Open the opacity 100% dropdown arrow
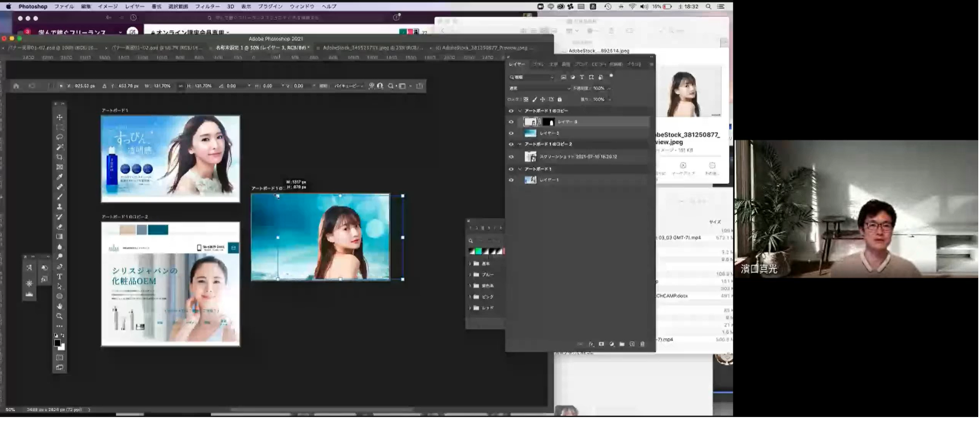980x427 pixels. click(609, 88)
